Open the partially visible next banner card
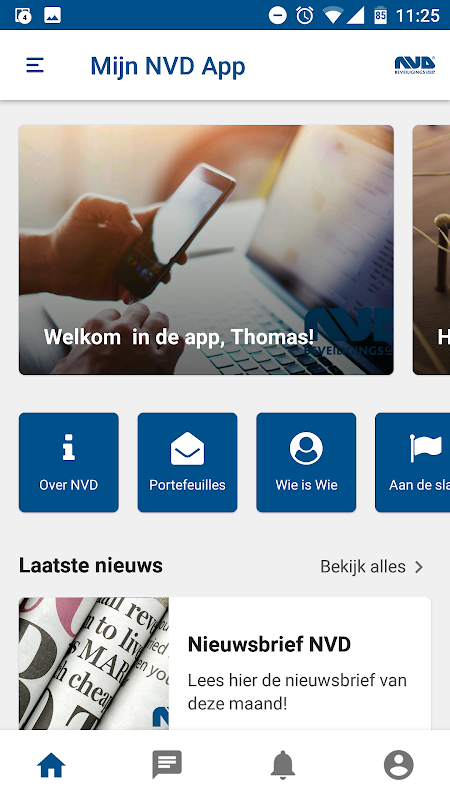The image size is (450, 800). tap(431, 250)
